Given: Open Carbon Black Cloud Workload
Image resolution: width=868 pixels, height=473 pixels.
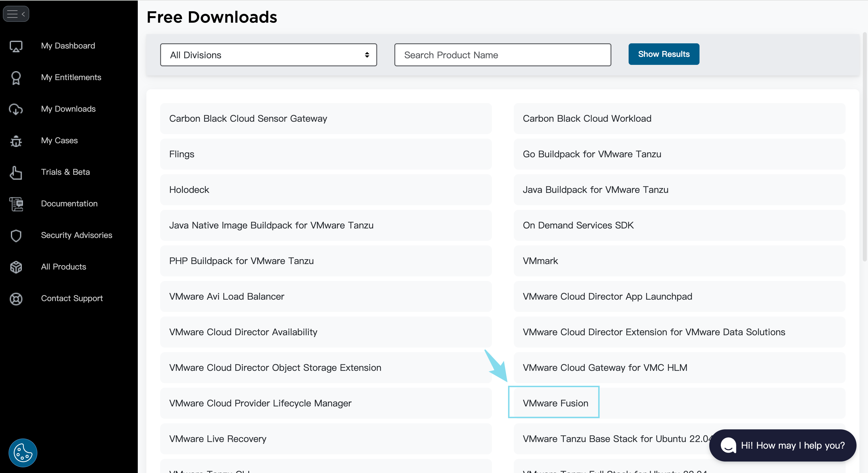Looking at the screenshot, I should pos(680,119).
